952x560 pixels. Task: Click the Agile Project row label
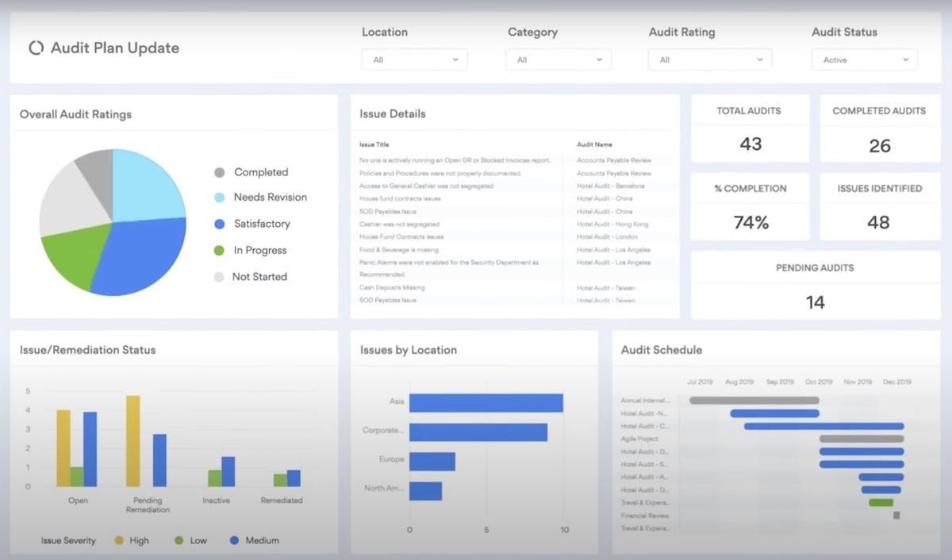pyautogui.click(x=639, y=439)
